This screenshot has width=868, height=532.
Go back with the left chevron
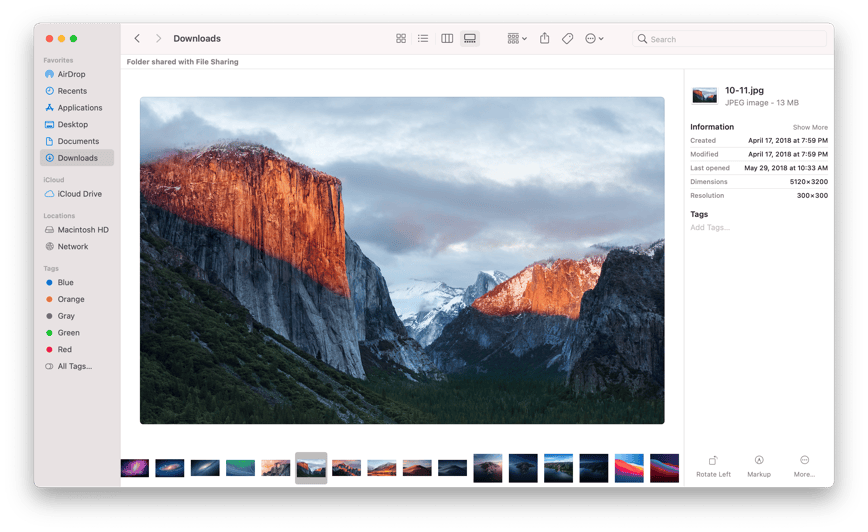point(137,38)
